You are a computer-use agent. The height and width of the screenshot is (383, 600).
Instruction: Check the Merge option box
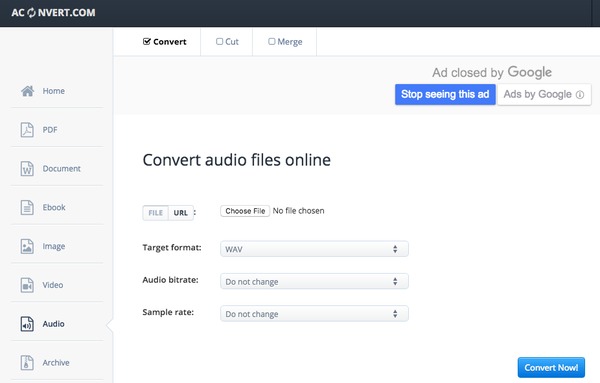(272, 41)
